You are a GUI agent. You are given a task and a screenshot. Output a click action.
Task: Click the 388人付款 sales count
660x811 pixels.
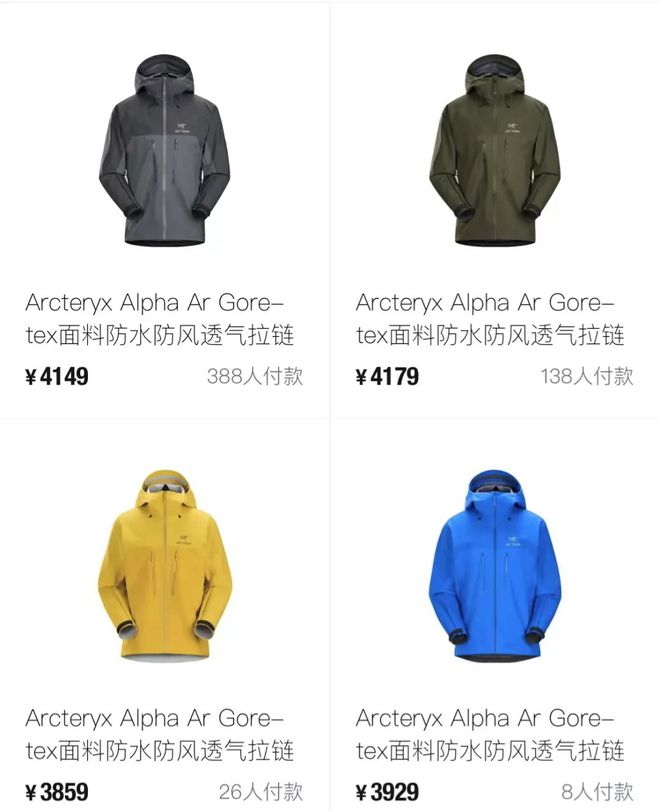[x=255, y=376]
